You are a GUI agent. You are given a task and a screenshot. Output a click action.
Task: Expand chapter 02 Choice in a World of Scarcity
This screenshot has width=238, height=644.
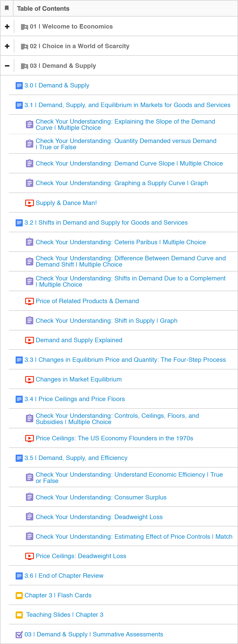[7, 46]
